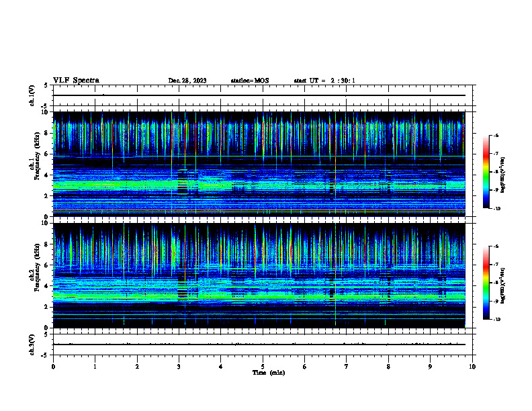
Task: Click the "Time (min)" axis label
Action: 269,373
